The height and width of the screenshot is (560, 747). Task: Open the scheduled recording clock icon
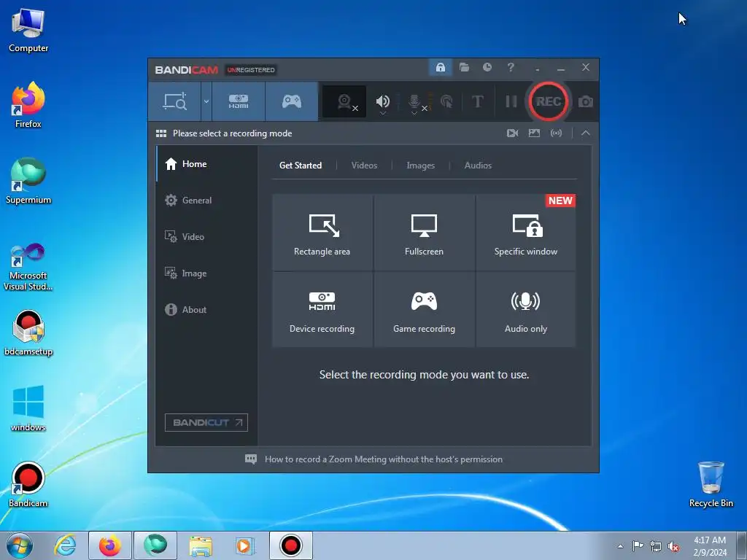487,68
